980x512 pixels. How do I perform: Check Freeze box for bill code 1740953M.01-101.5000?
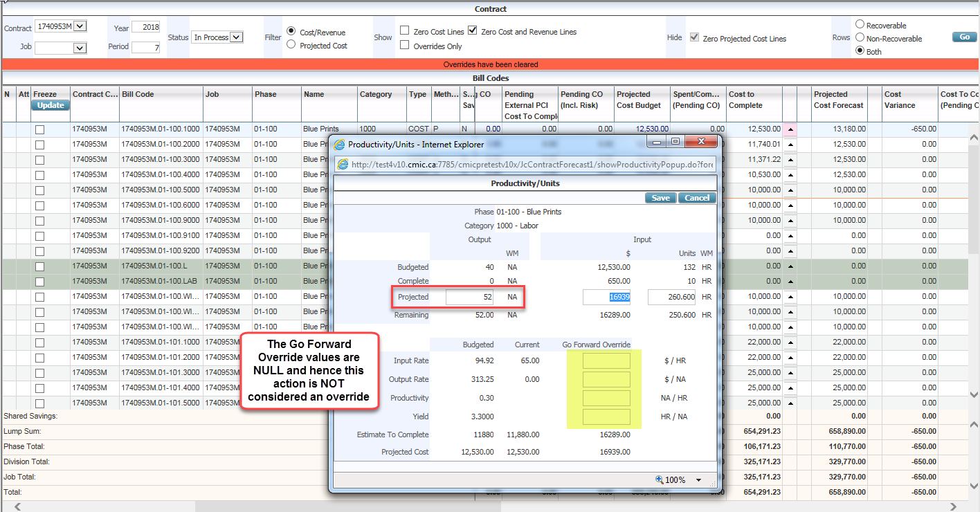(39, 403)
